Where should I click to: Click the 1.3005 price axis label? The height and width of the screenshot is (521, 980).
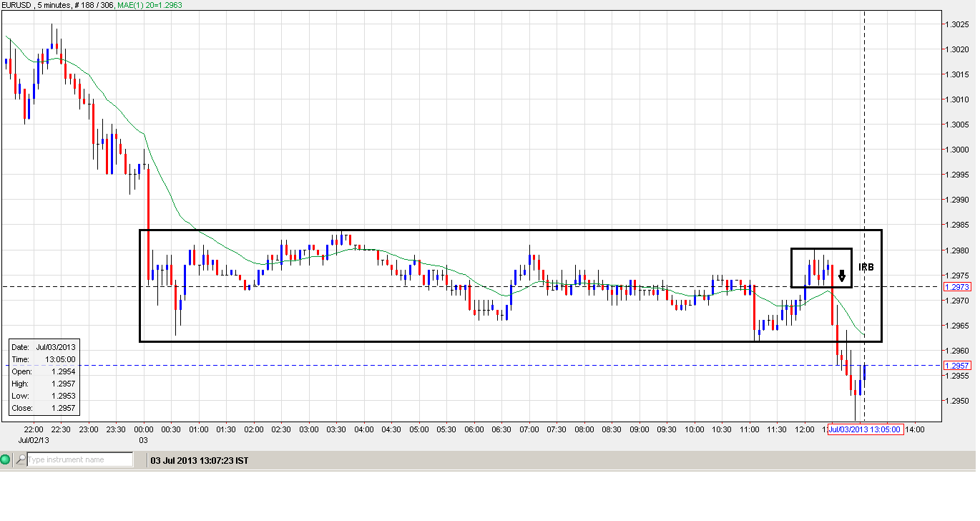[x=957, y=125]
